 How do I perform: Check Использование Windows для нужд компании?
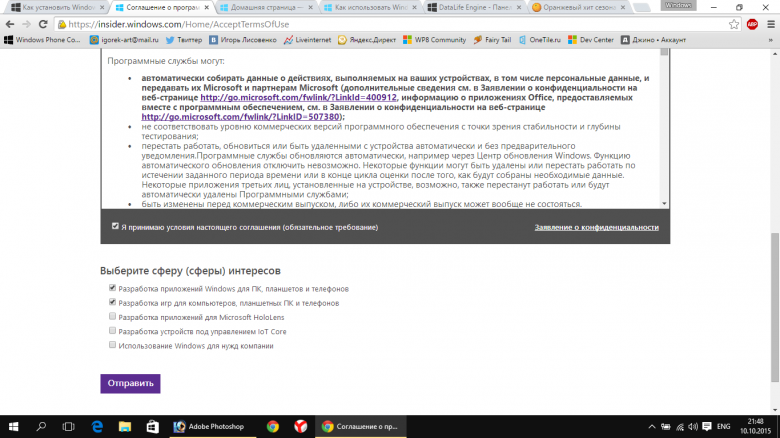(x=112, y=344)
